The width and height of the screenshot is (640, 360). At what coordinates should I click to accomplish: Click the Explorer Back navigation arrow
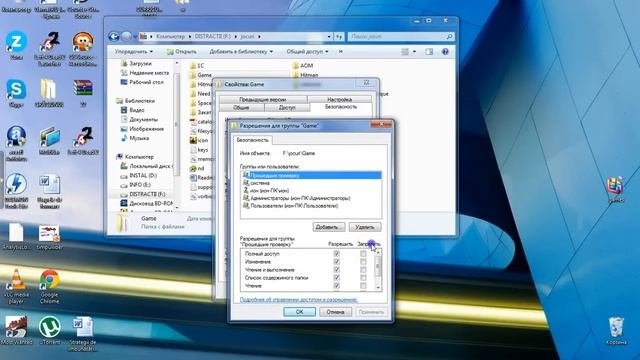tap(114, 37)
